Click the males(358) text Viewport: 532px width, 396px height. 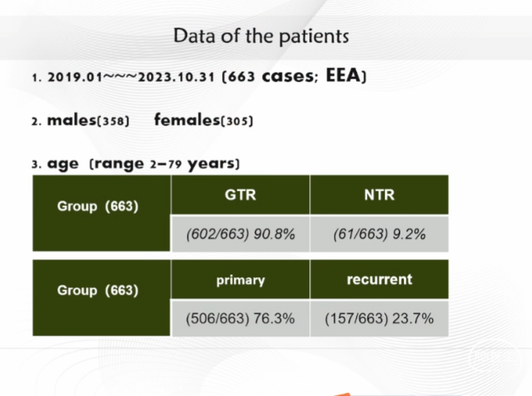88,120
